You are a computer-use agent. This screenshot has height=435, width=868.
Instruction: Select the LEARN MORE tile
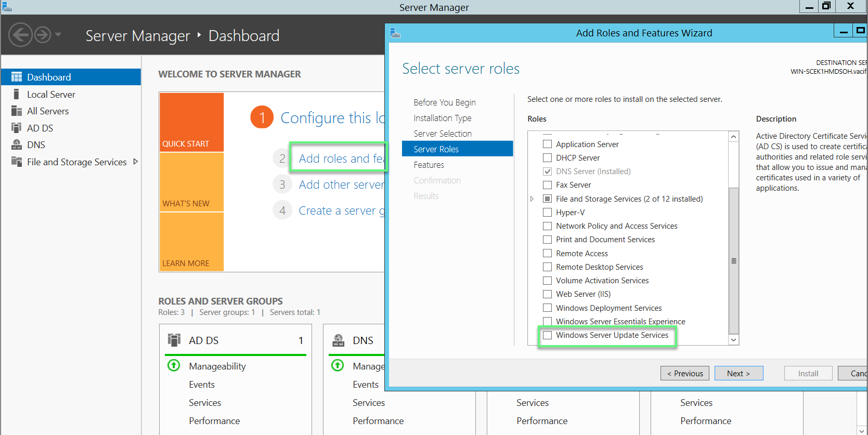[191, 242]
